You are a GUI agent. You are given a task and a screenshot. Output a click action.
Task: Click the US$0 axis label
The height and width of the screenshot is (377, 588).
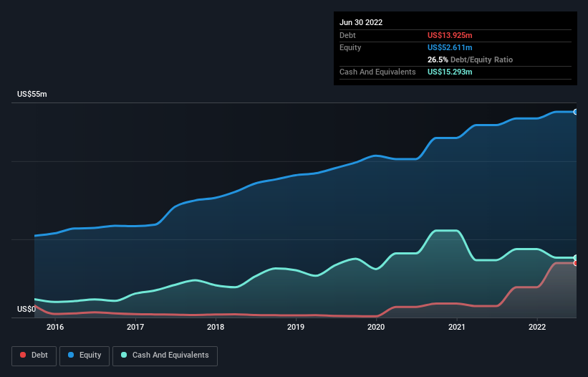26,309
